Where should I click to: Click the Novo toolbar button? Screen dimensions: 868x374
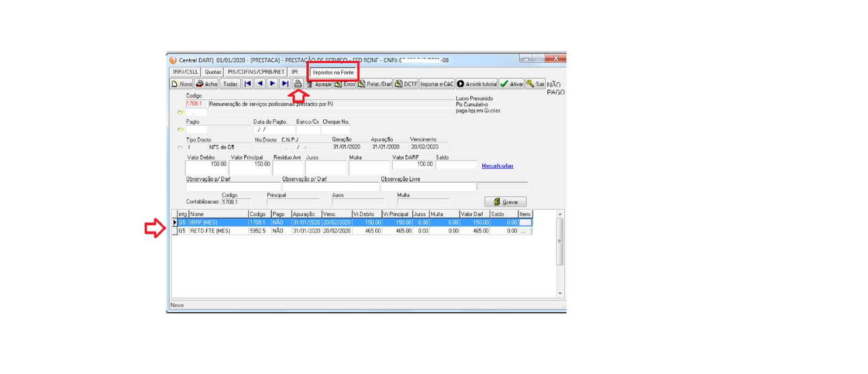182,84
